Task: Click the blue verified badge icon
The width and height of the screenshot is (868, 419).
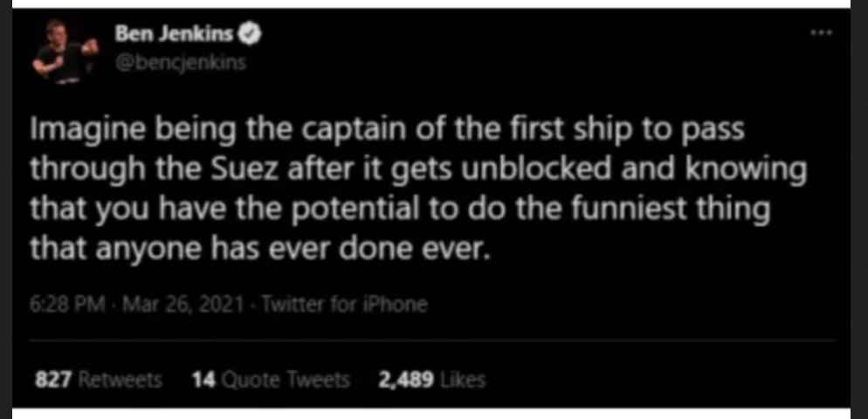Action: [248, 36]
